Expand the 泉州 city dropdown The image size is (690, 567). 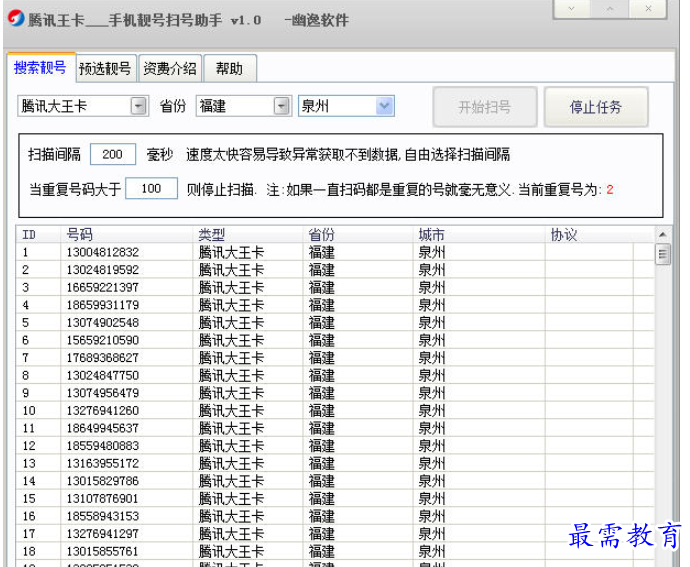click(385, 106)
